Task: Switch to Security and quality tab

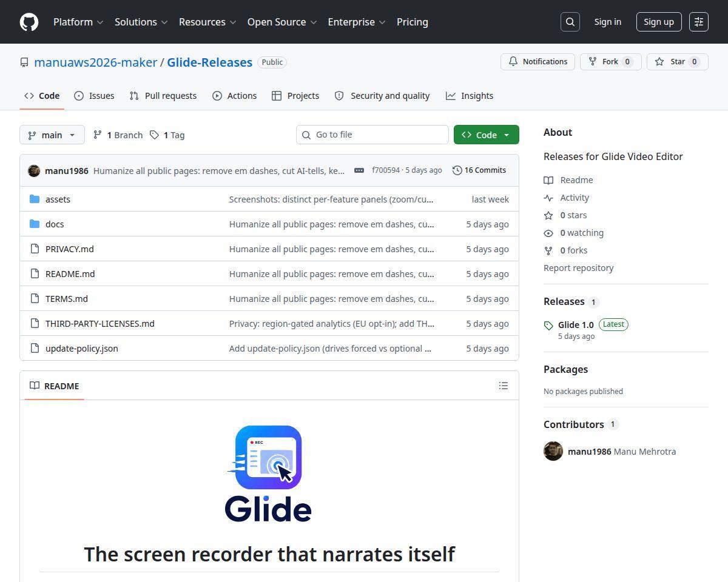Action: (382, 96)
